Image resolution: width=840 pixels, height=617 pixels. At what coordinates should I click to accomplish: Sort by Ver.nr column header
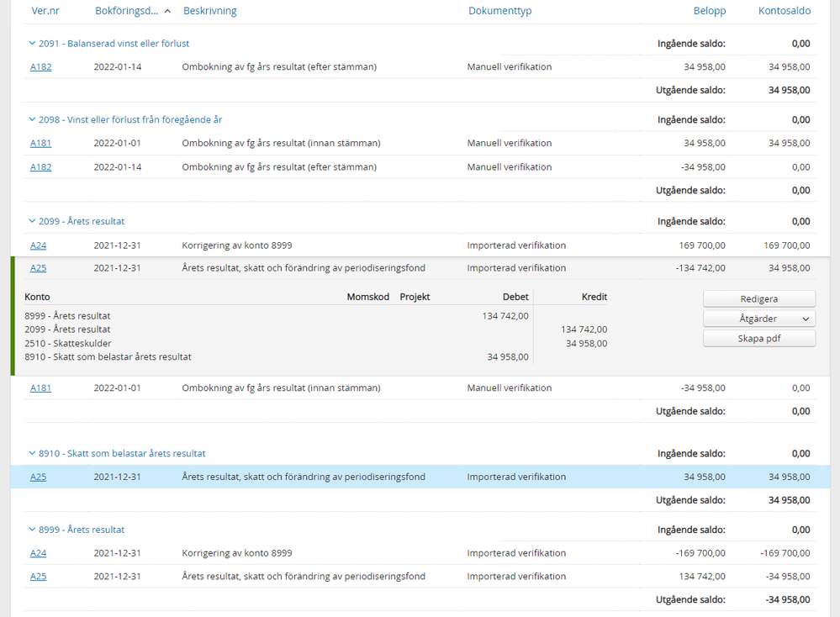pos(45,11)
